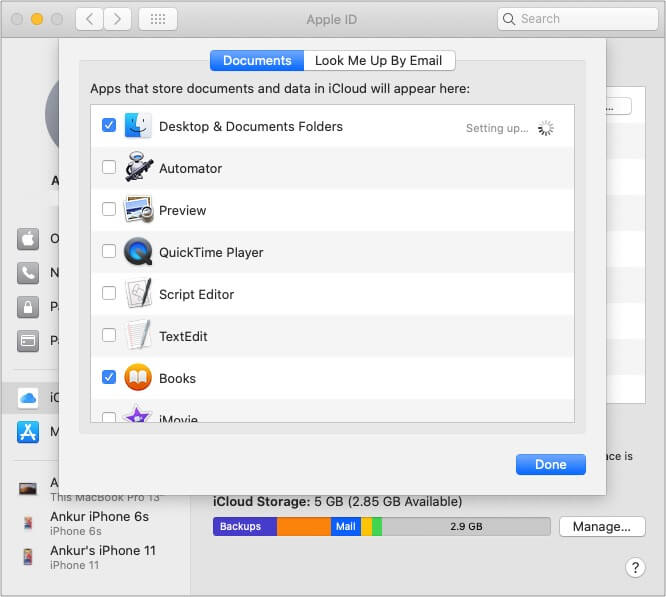Click the Ankur's iPhone 11 device icon
666x597 pixels.
pyautogui.click(x=28, y=557)
